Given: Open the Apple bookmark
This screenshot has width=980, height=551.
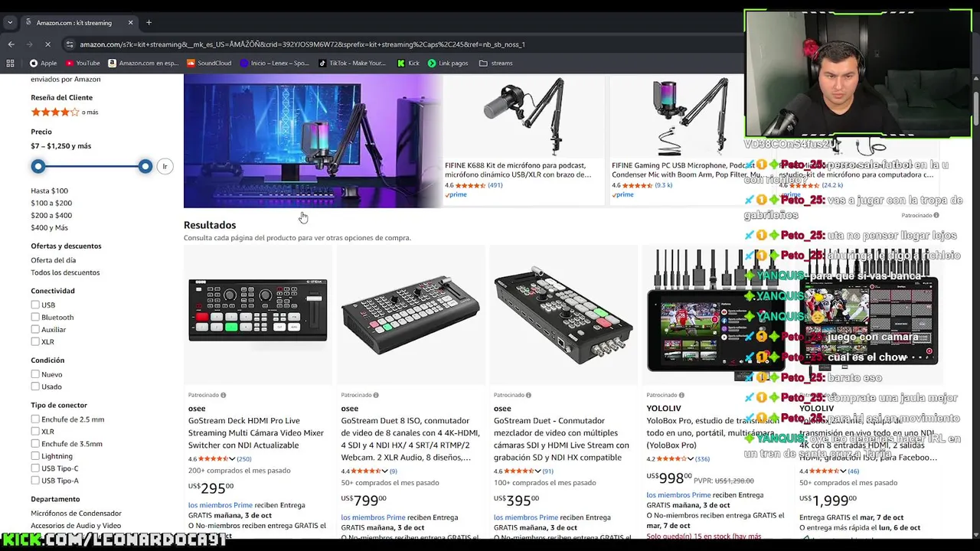Looking at the screenshot, I should coord(43,63).
